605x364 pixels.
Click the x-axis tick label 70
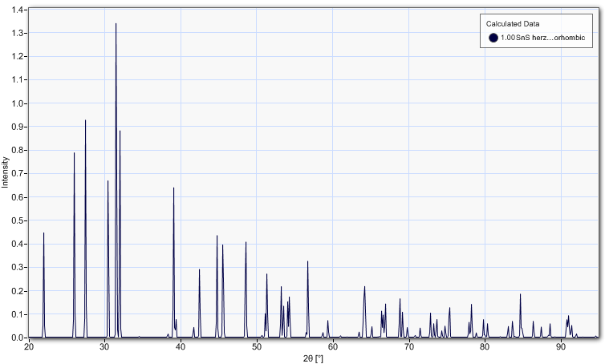pyautogui.click(x=408, y=346)
